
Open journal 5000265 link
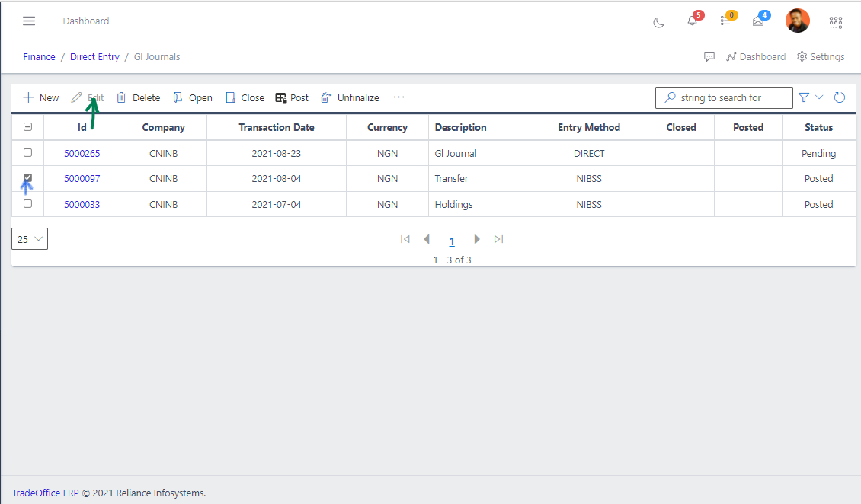[82, 154]
